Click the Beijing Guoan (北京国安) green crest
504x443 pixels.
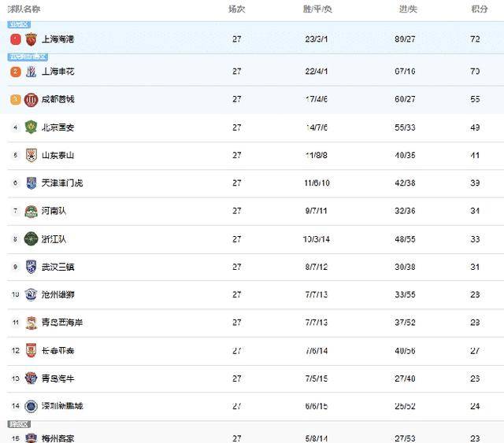tap(31, 127)
